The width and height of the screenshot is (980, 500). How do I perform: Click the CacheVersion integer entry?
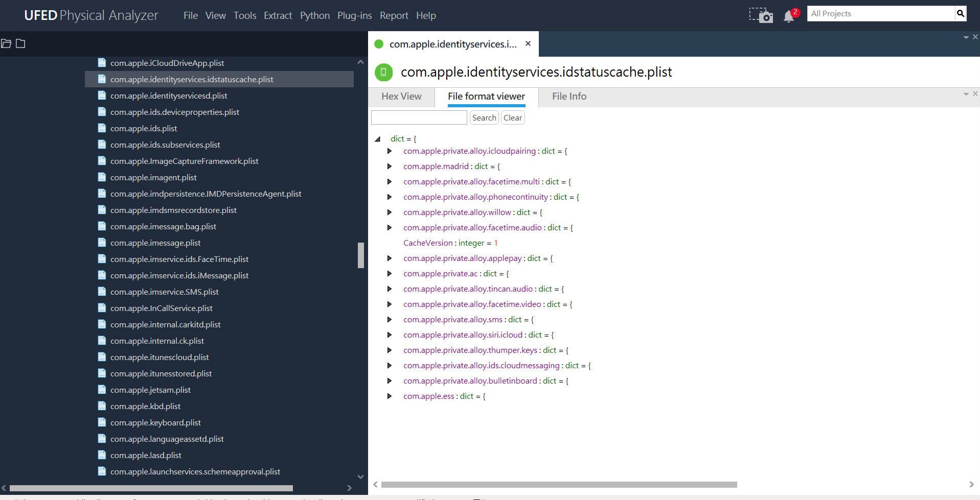450,243
